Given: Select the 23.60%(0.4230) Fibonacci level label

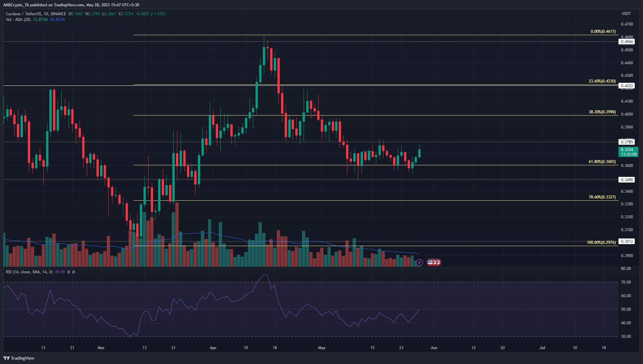Looking at the screenshot, I should [x=602, y=81].
